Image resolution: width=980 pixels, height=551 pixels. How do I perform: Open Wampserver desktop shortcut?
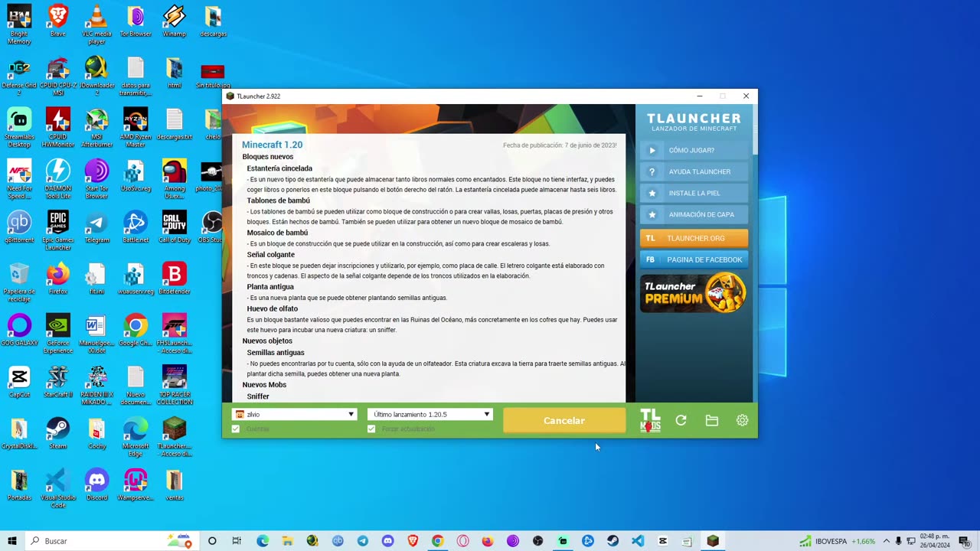[136, 484]
